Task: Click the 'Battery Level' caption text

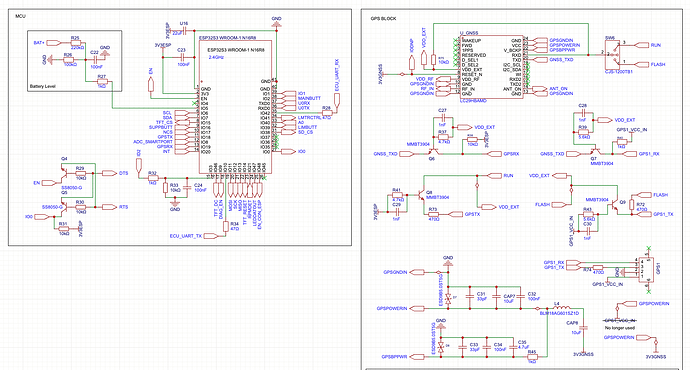Action: [43, 86]
